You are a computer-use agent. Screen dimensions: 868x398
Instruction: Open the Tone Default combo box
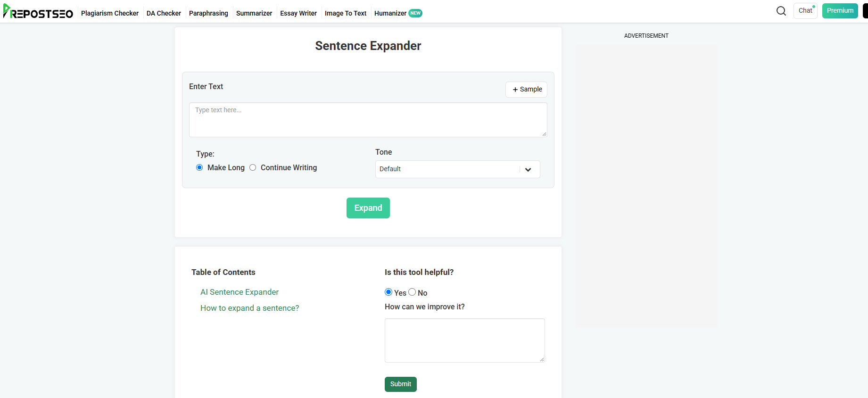pos(458,169)
